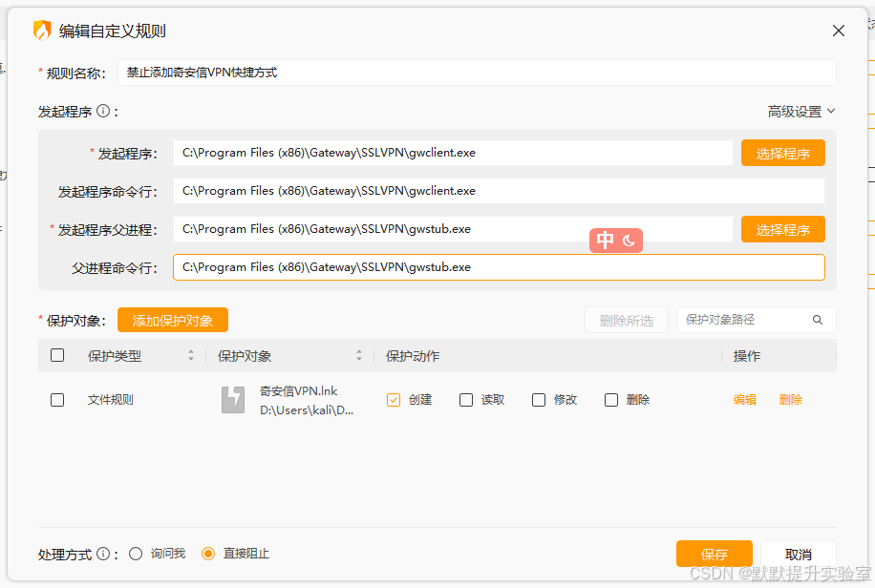Click 选择程序 for 发起程序父进程
Image resolution: width=875 pixels, height=588 pixels.
pyautogui.click(x=783, y=229)
